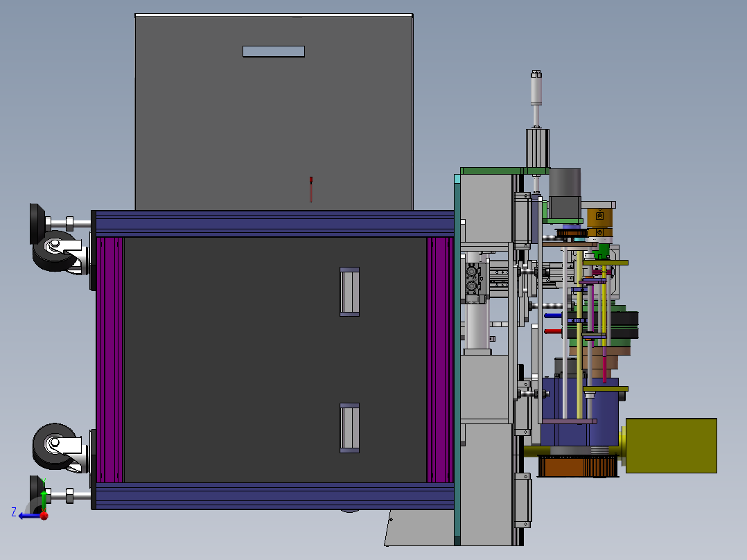Select the red pin below the blue one
Viewport: 747px width, 560px height.
[x=553, y=331]
